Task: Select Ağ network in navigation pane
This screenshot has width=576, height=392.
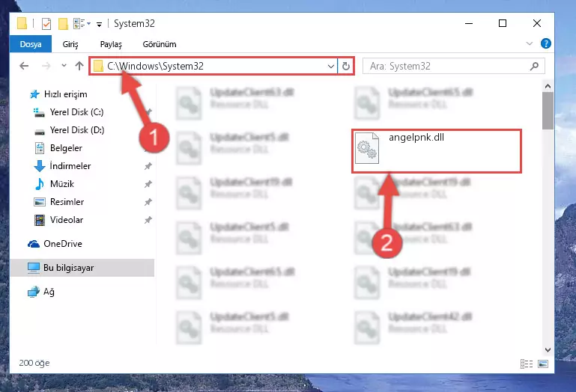Action: coord(40,292)
